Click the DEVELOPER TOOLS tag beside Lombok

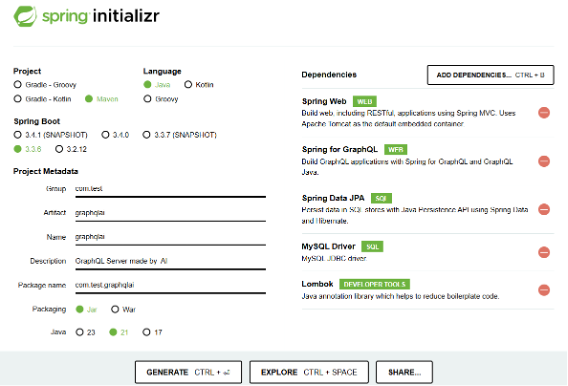click(375, 284)
